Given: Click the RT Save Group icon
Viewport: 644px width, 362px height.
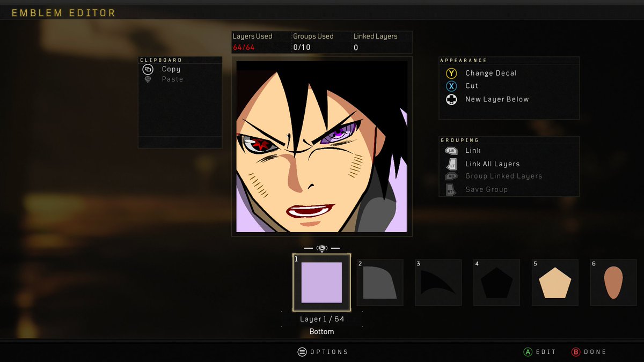Looking at the screenshot, I should 451,189.
